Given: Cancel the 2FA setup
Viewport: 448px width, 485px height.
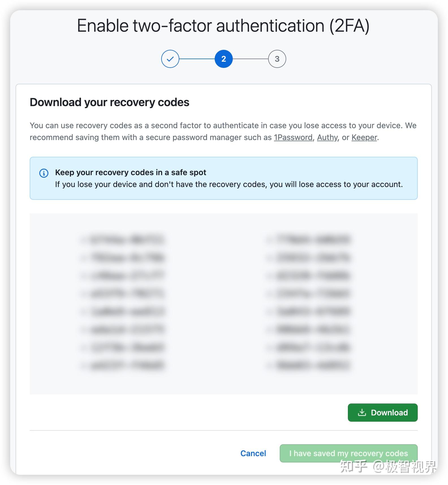Looking at the screenshot, I should point(253,453).
